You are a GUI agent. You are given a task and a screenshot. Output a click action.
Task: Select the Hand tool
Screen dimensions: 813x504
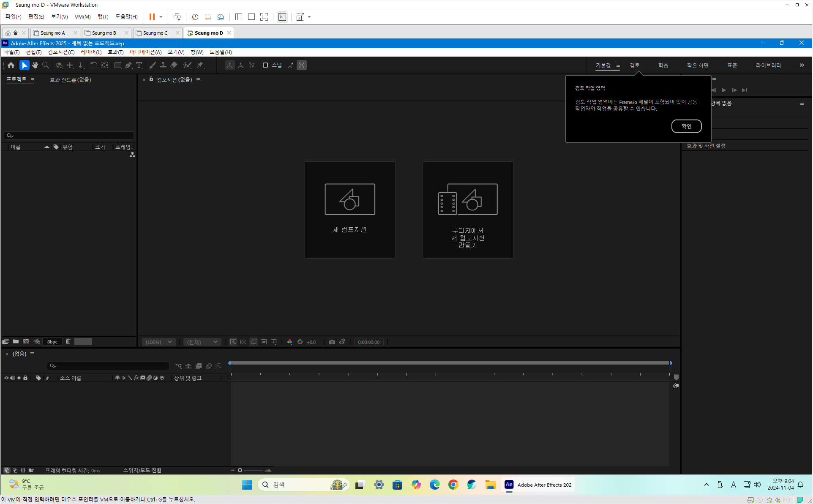pos(35,65)
